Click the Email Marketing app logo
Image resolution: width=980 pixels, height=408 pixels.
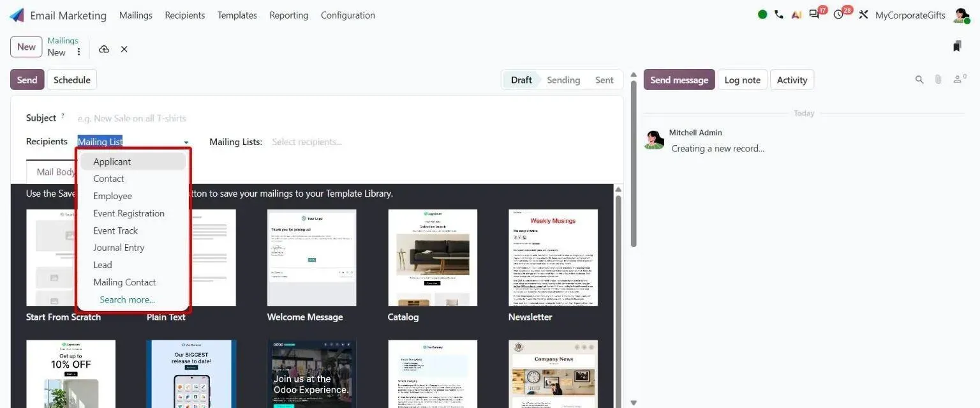17,15
